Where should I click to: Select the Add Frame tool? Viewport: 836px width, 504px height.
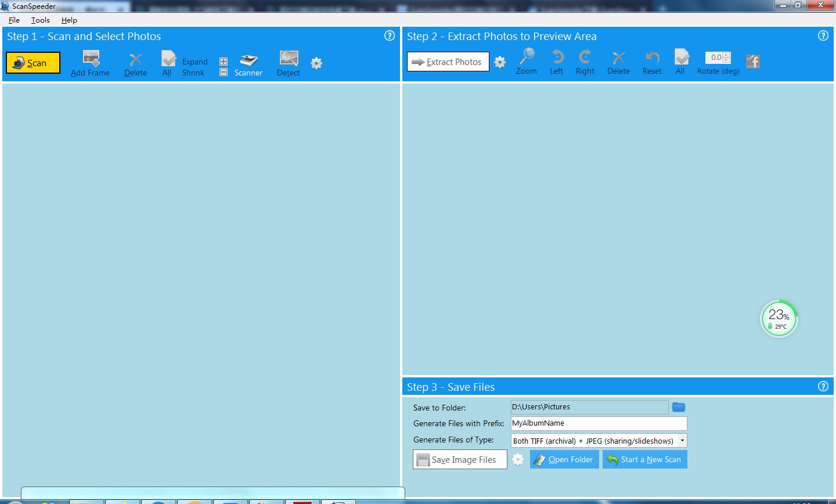90,63
